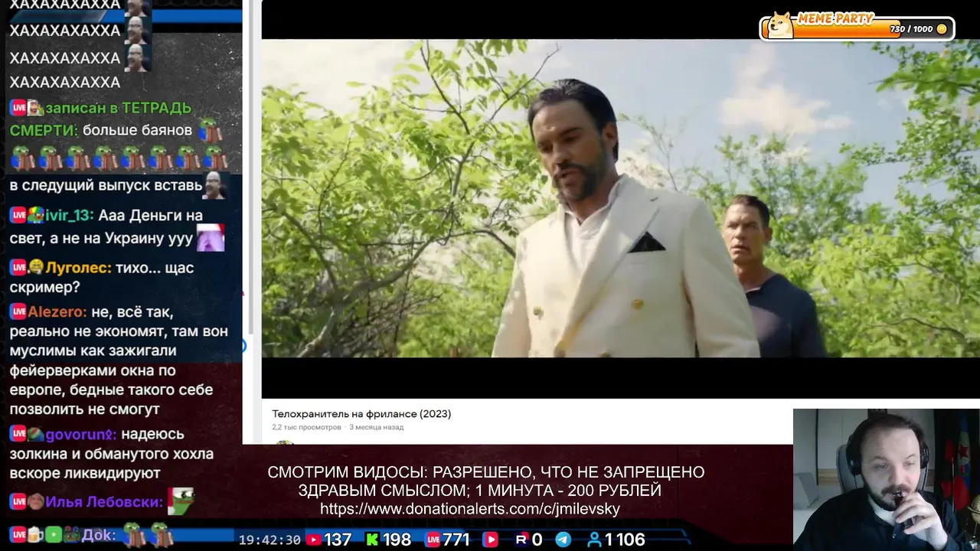Click the green Kick viewer count icon
980x551 pixels.
pyautogui.click(x=373, y=540)
